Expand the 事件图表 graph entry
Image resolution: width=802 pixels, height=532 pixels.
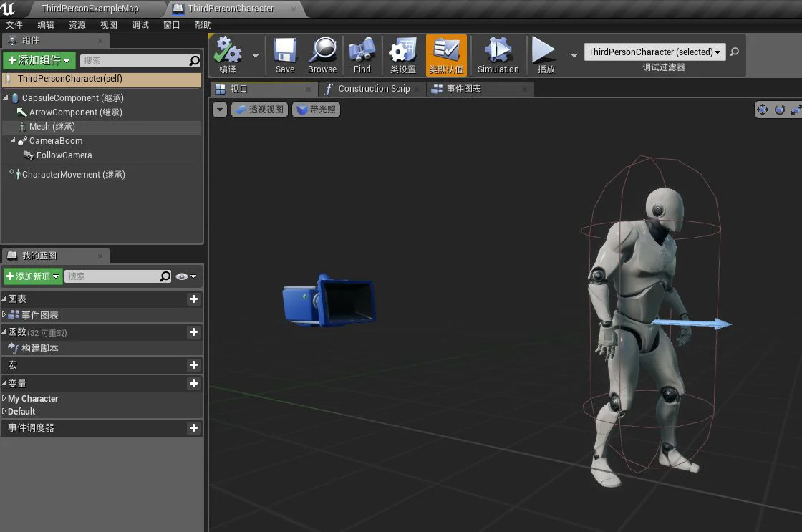[x=4, y=314]
